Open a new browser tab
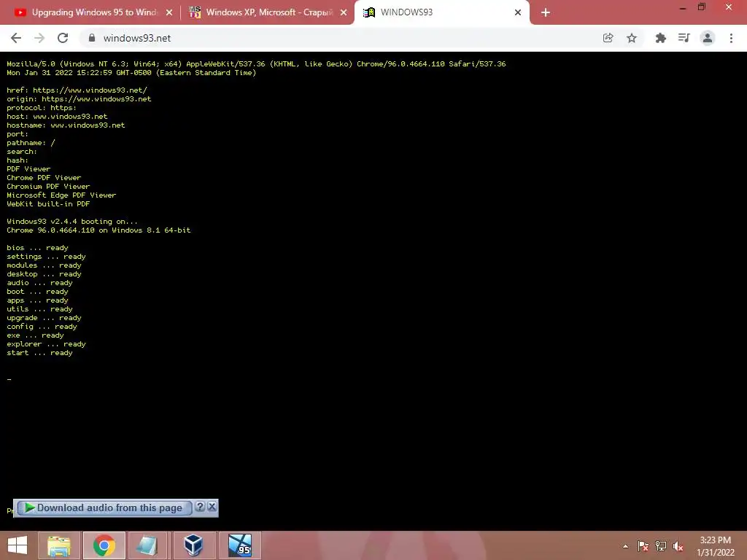This screenshot has height=560, width=747. pyautogui.click(x=546, y=12)
